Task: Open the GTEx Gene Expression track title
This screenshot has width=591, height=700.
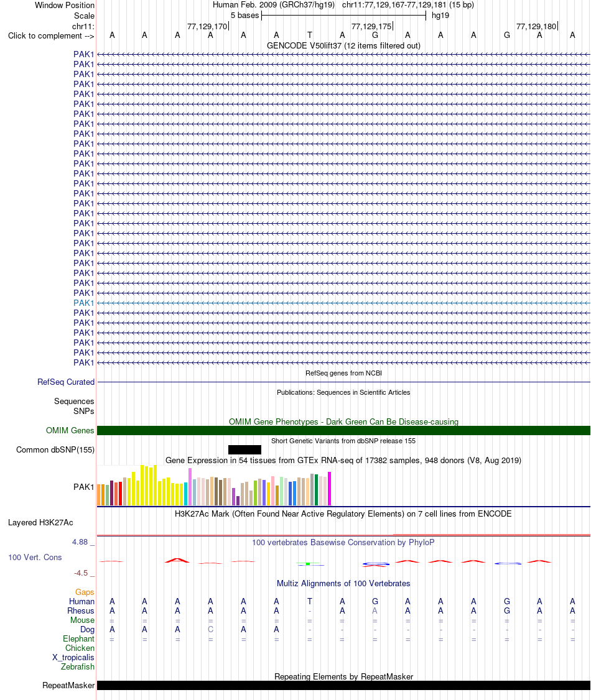Action: 343,460
